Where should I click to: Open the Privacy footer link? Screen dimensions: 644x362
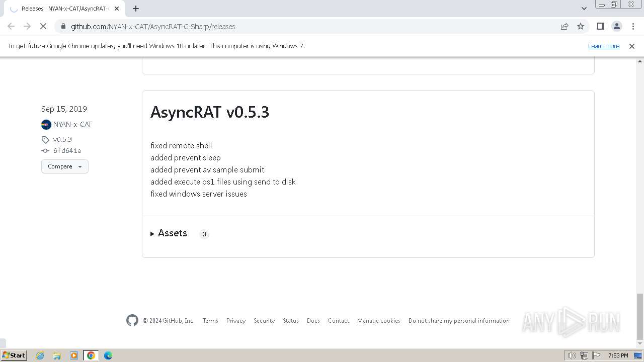click(x=236, y=321)
